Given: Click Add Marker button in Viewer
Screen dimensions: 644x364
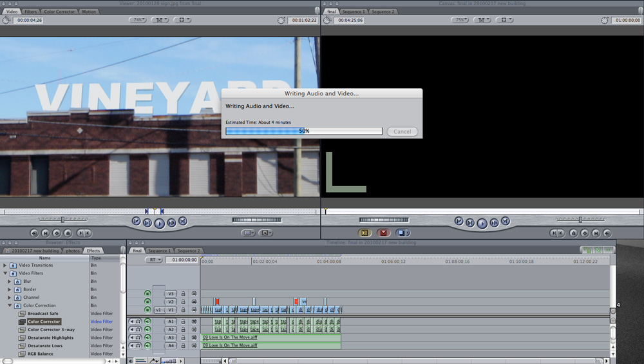Looking at the screenshot, I should click(68, 233).
